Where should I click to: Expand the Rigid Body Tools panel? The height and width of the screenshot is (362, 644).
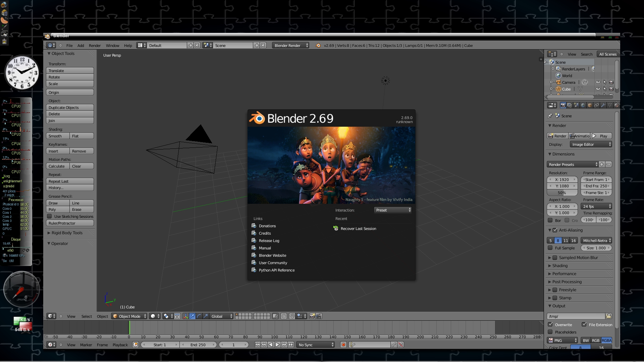point(67,233)
